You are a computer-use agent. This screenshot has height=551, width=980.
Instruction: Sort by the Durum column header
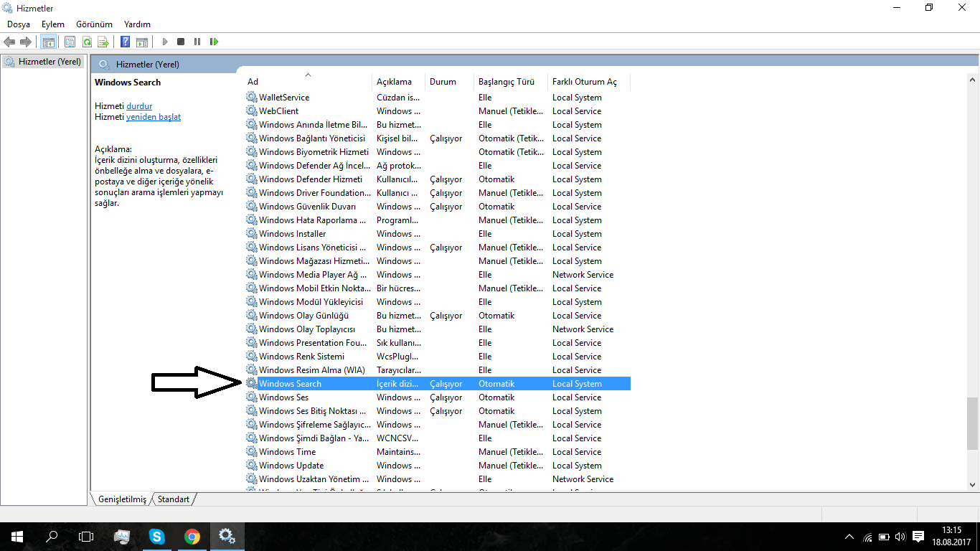pos(450,82)
